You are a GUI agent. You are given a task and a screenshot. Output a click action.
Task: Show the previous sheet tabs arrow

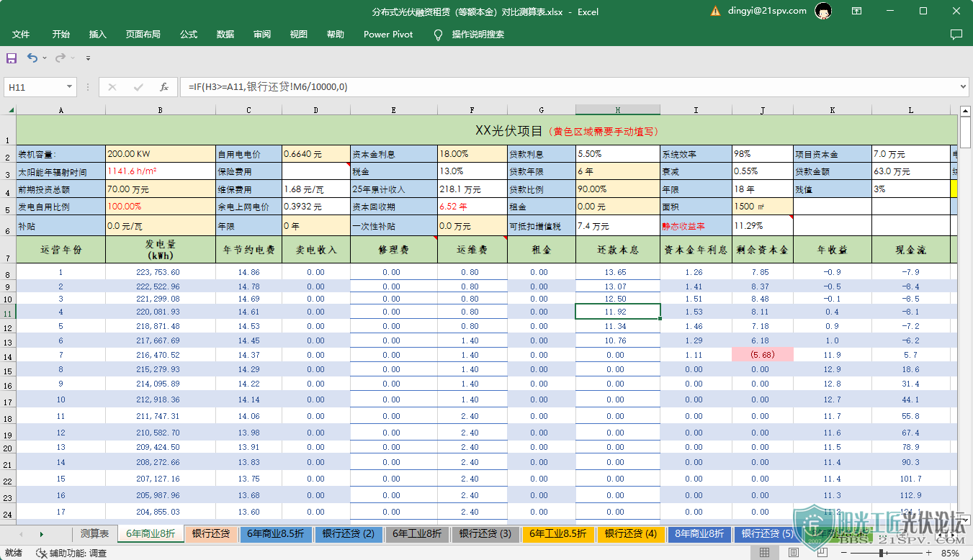20,534
